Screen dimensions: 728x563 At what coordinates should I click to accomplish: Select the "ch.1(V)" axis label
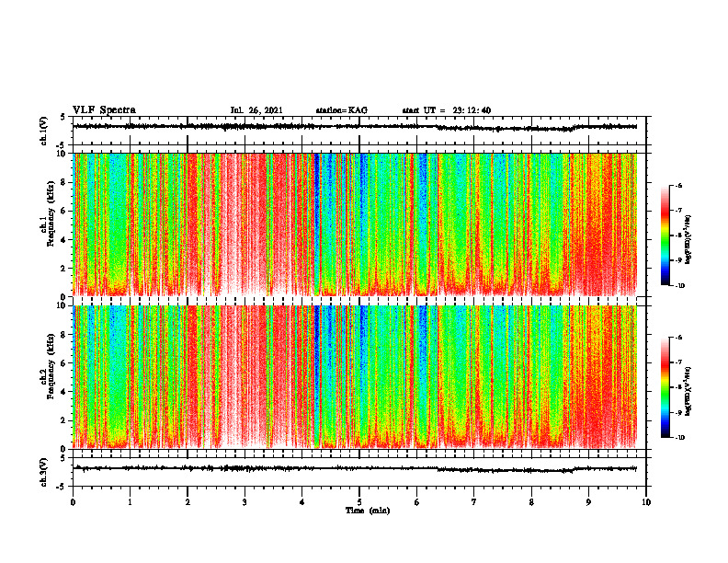44,131
